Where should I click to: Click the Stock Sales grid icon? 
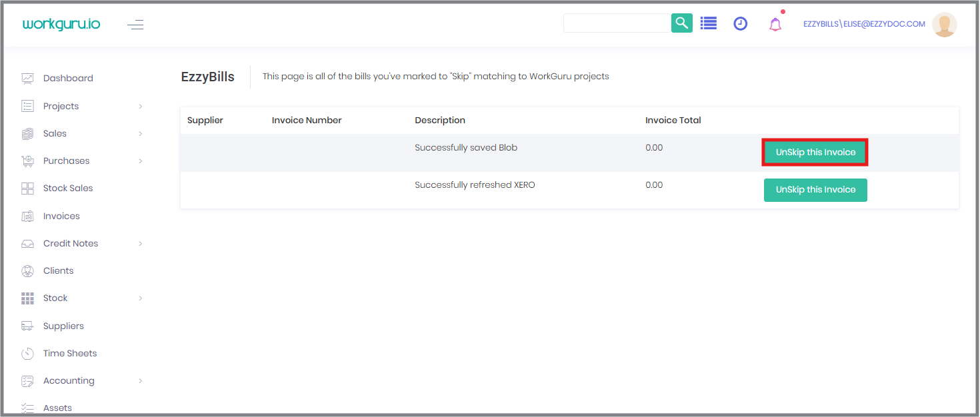tap(27, 189)
